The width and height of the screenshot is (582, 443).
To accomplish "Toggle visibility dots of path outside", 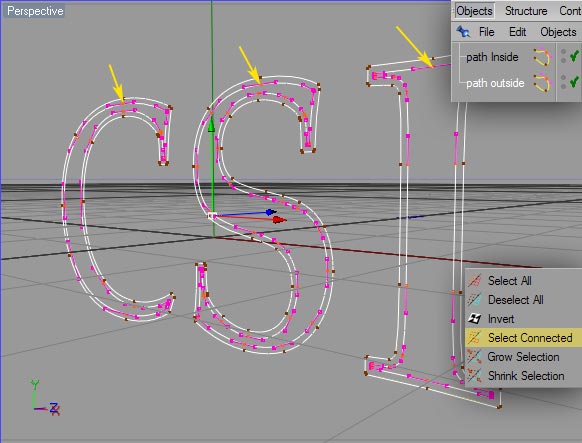I will [x=563, y=82].
